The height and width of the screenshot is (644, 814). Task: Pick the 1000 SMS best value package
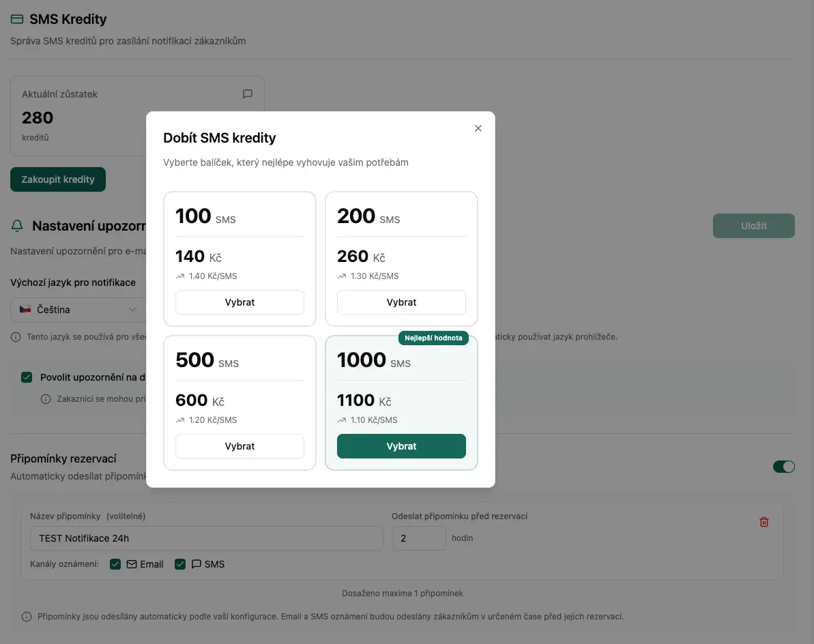(x=401, y=446)
